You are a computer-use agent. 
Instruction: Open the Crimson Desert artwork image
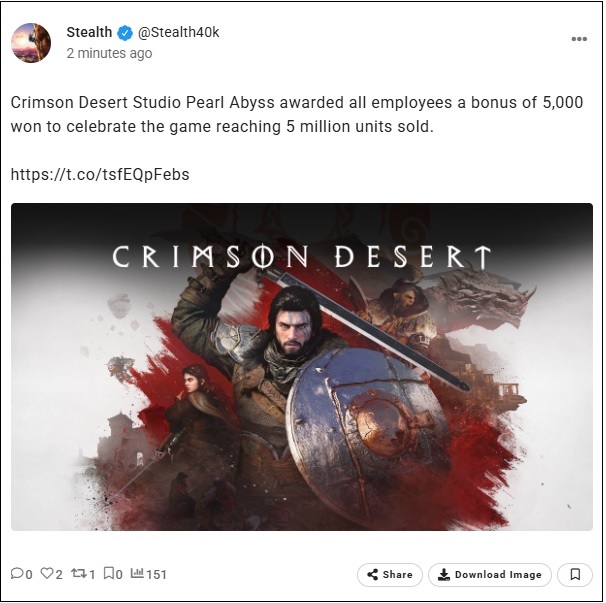[x=301, y=366]
